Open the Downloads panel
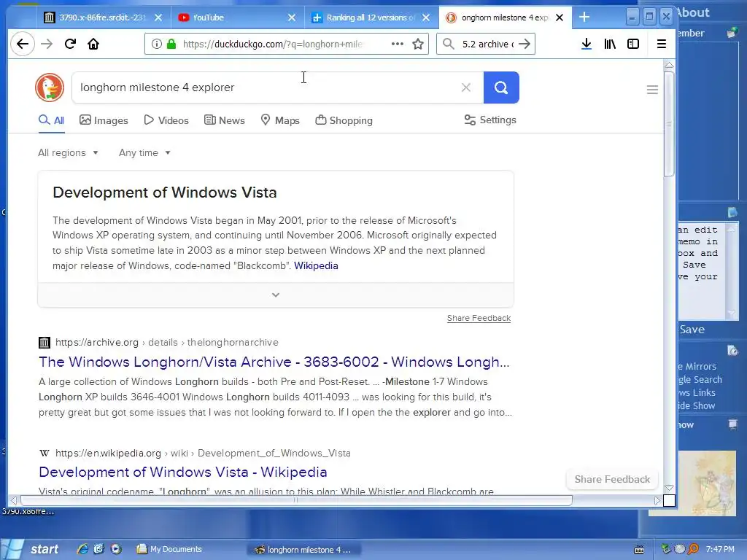Image resolution: width=747 pixels, height=560 pixels. click(x=587, y=44)
